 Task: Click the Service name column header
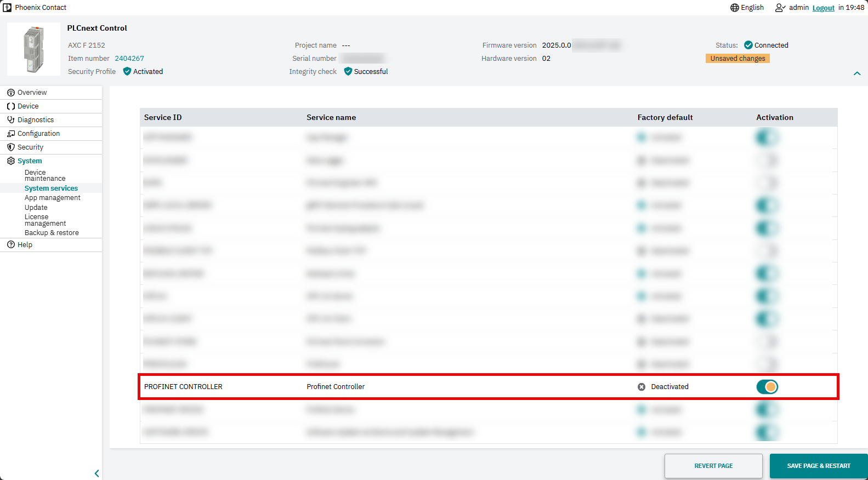[x=331, y=117]
